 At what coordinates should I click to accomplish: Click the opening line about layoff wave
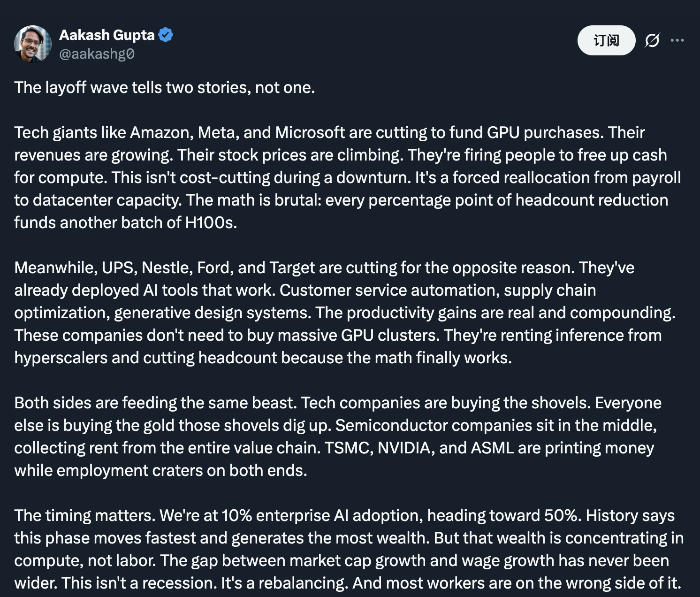pos(164,88)
